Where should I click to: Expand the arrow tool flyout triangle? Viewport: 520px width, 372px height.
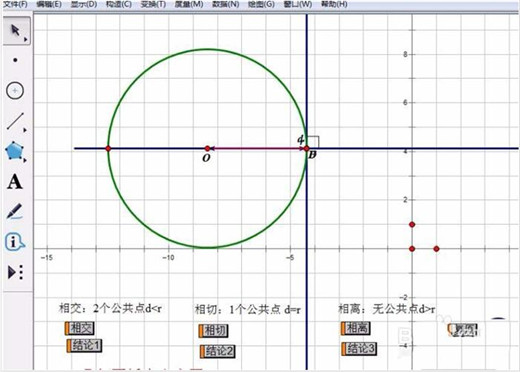pyautogui.click(x=26, y=40)
